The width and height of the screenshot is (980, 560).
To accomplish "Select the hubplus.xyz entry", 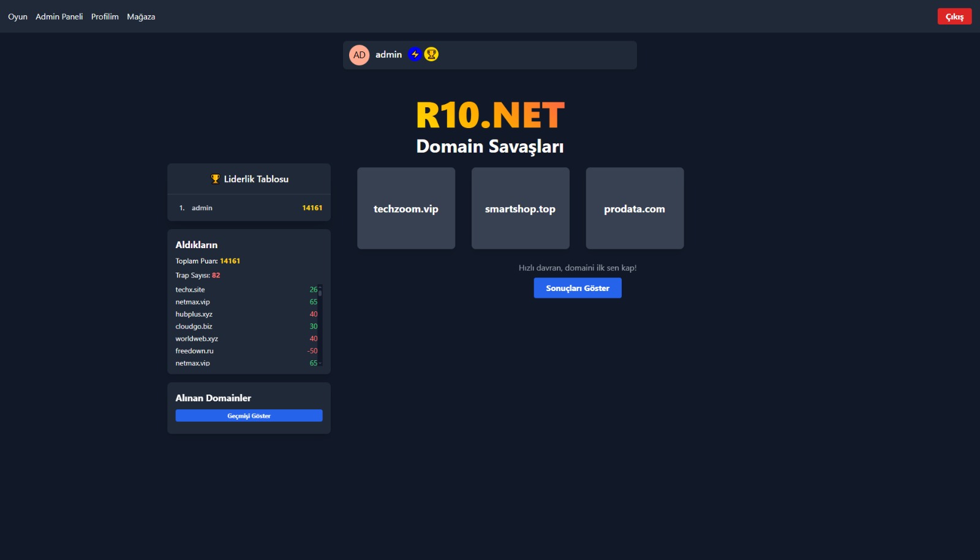I will click(x=247, y=314).
